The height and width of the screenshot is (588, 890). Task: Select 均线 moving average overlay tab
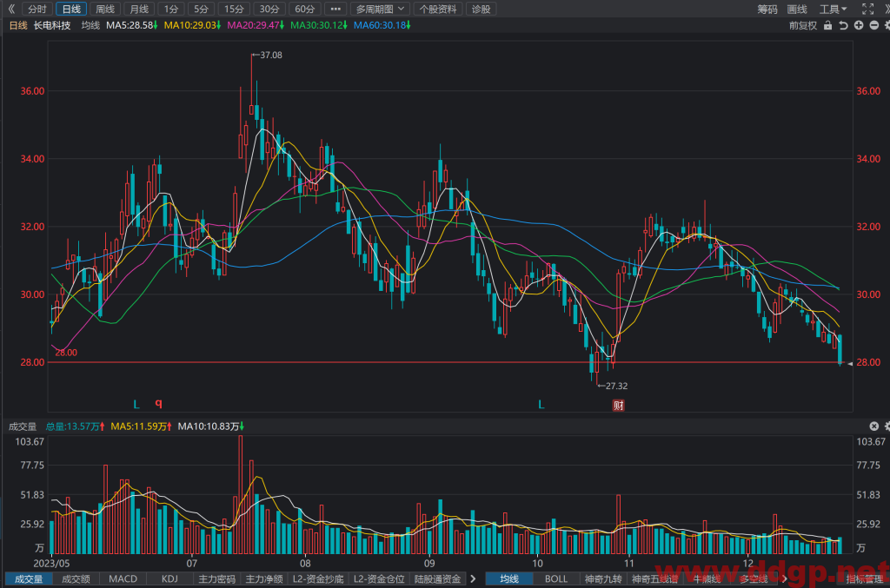[509, 579]
